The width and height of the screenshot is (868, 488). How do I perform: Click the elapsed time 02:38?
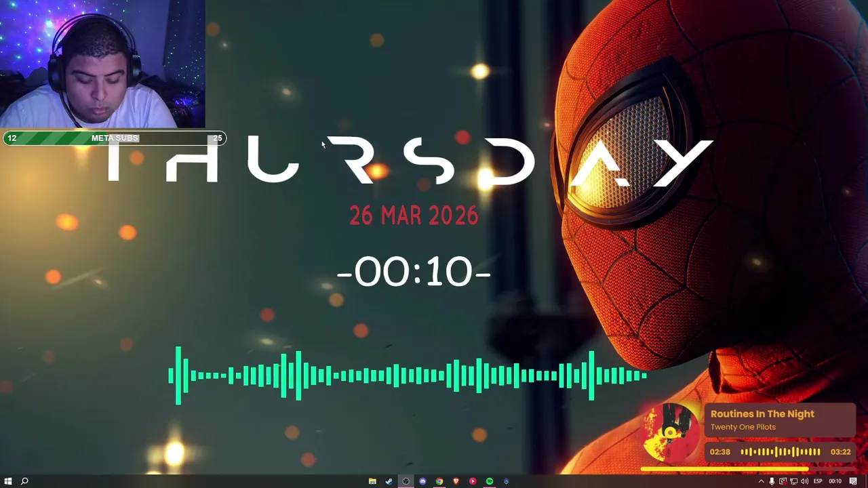point(720,452)
